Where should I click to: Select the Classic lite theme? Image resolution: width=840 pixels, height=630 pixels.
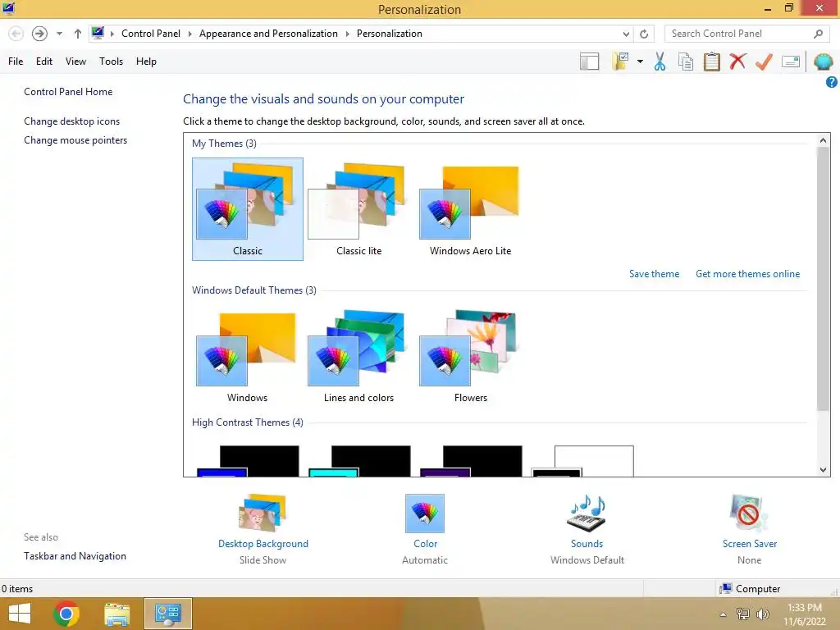pyautogui.click(x=359, y=209)
